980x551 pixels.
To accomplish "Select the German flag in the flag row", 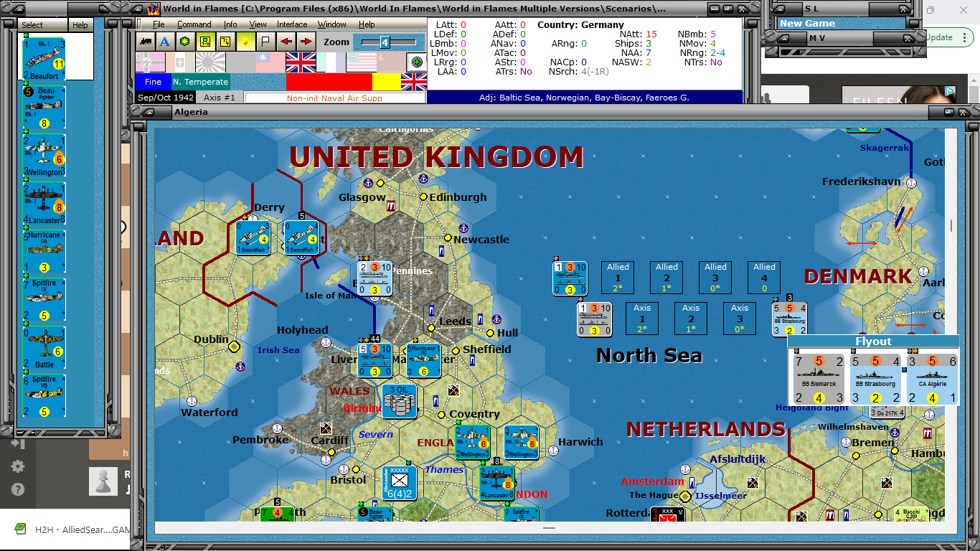I will pos(150,62).
